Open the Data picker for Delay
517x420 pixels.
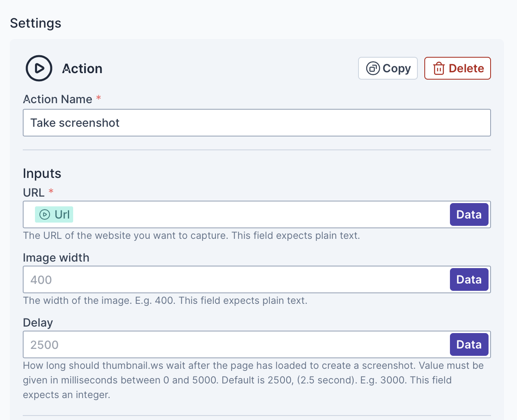click(x=469, y=344)
